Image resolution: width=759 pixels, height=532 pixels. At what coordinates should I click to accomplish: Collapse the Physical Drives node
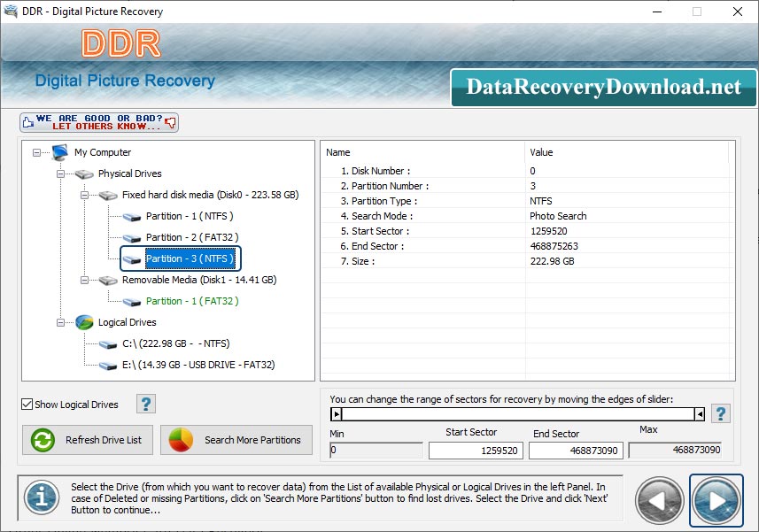click(x=60, y=174)
